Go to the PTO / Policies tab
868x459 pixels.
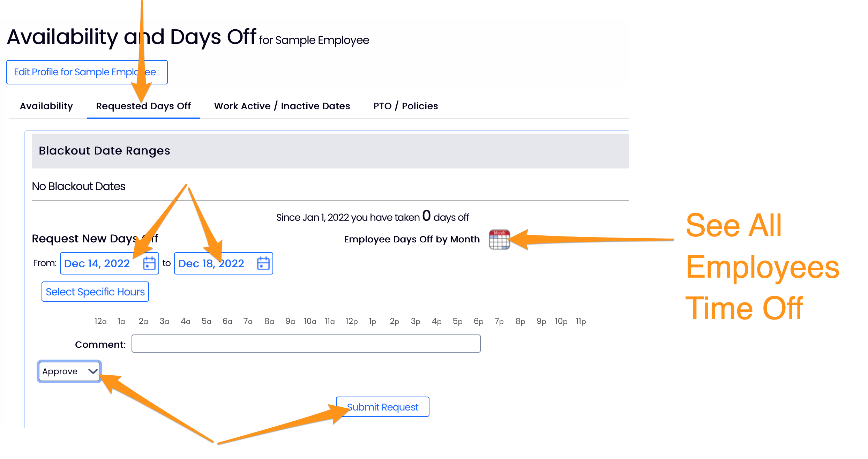405,106
